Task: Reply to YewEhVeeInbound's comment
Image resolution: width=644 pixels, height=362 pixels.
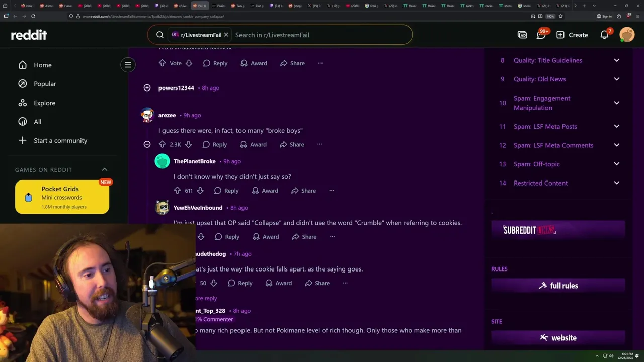Action: 227,237
